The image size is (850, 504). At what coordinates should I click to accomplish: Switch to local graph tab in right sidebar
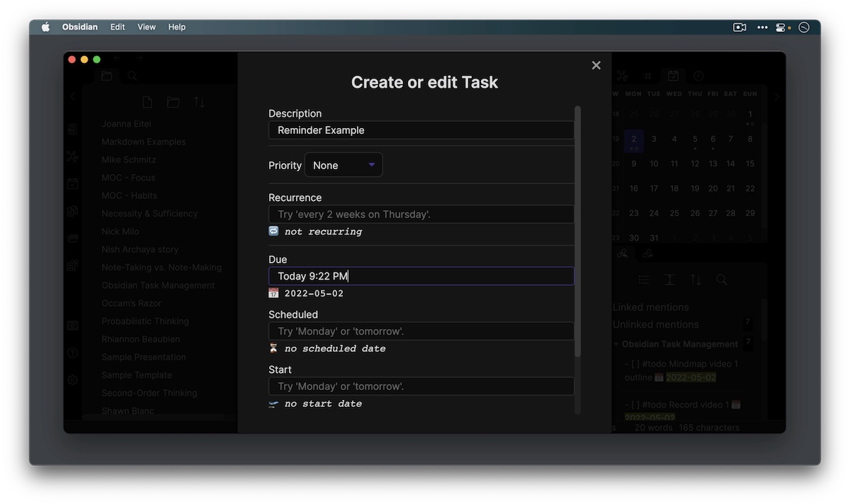pyautogui.click(x=623, y=76)
